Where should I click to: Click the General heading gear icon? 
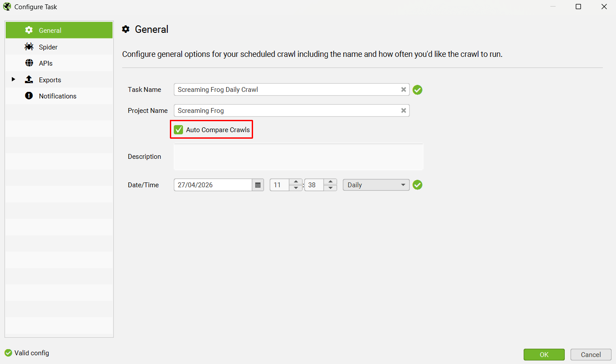click(126, 29)
